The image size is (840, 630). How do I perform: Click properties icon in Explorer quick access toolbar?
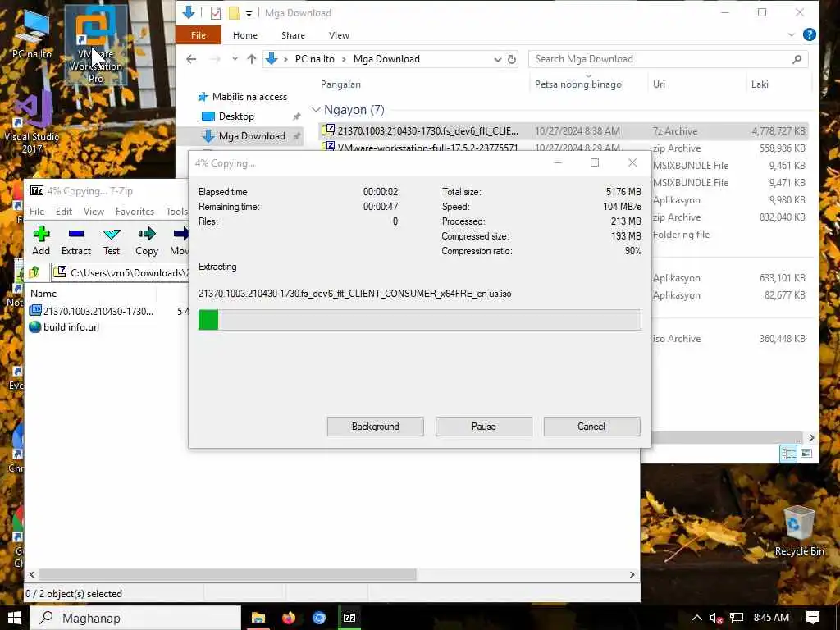point(216,13)
